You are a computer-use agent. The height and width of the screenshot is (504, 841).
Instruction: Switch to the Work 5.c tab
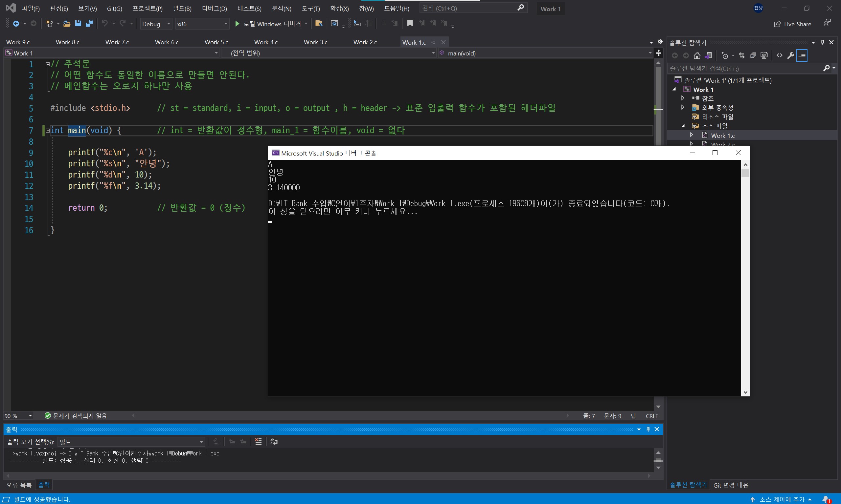(216, 42)
